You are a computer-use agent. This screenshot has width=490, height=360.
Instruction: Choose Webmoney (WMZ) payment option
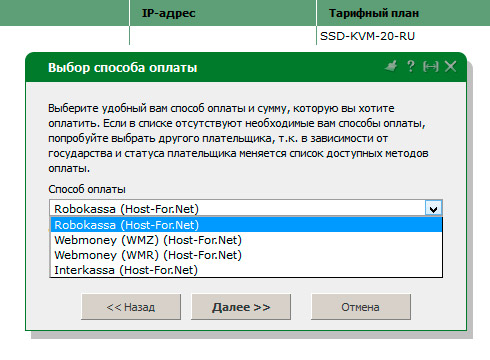point(246,240)
